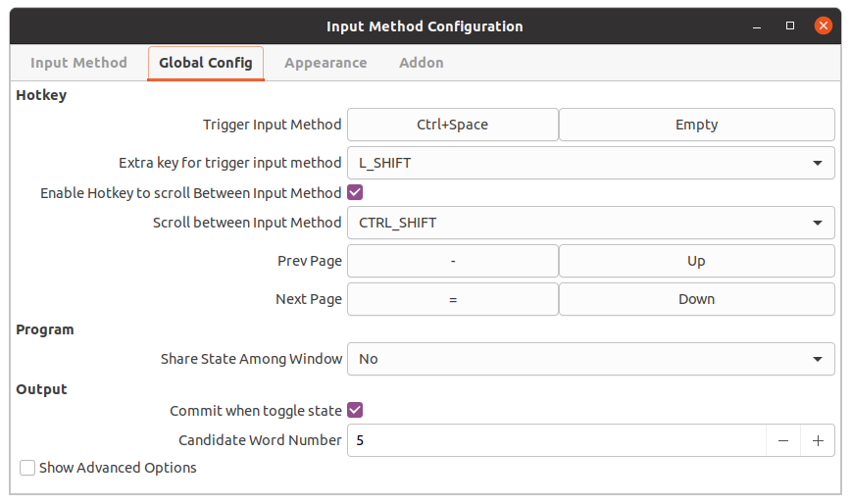Toggle Enable Hotkey to scroll Between Input Method
The image size is (851, 504).
click(355, 192)
